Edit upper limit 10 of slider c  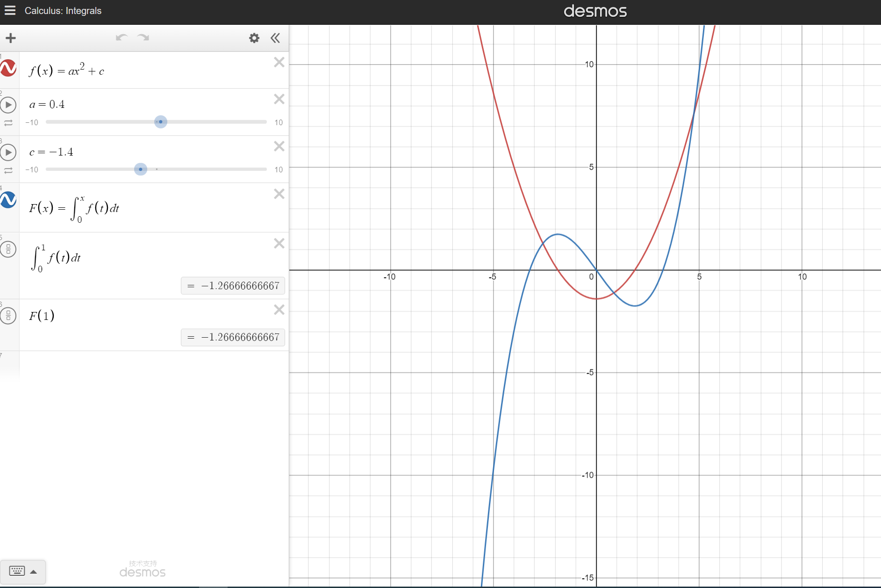[x=279, y=170]
